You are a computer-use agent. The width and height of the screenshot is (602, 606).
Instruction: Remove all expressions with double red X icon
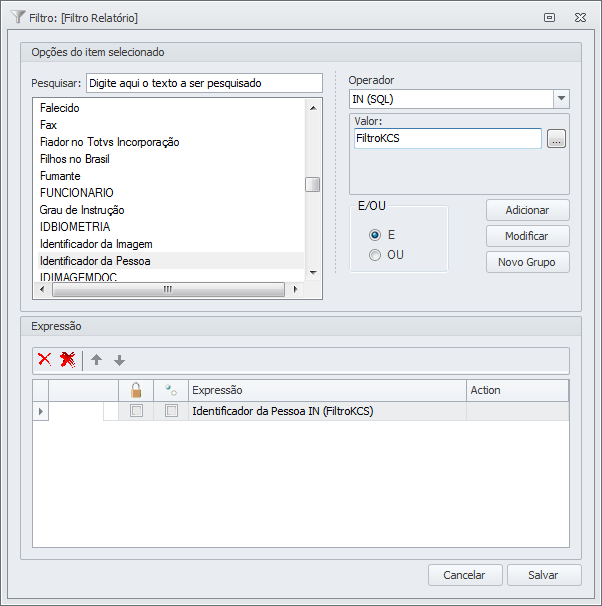(x=67, y=360)
